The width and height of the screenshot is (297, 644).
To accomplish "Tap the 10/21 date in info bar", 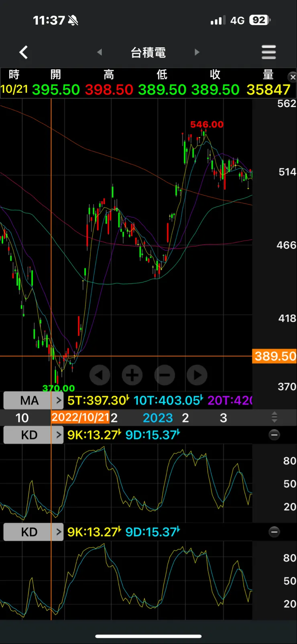I will [14, 89].
